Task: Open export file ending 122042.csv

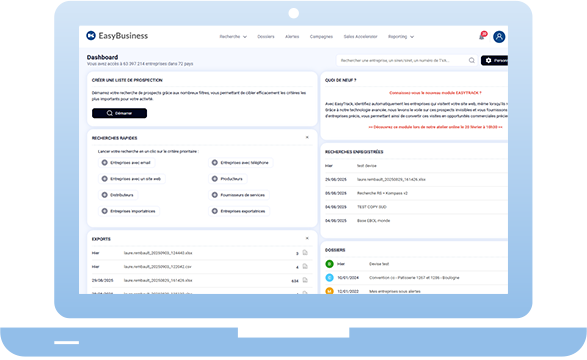Action: click(158, 267)
